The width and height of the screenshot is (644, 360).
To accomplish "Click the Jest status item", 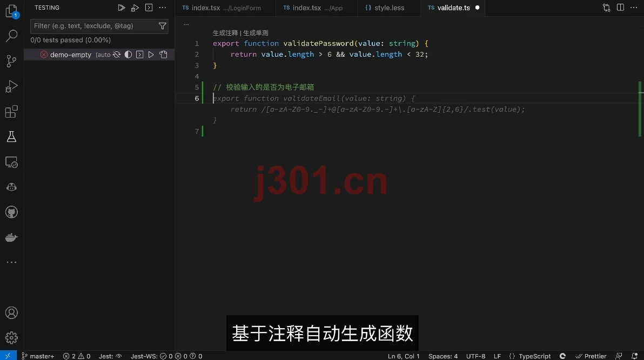I will tap(110, 356).
